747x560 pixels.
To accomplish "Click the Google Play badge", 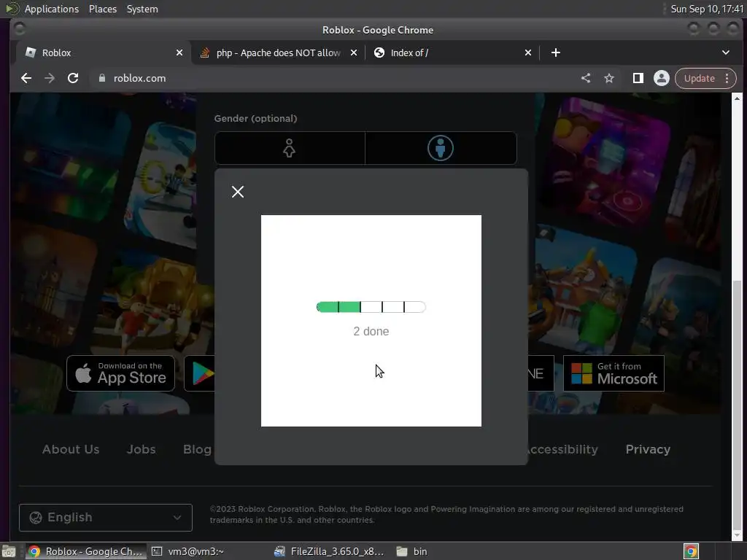I will point(200,373).
